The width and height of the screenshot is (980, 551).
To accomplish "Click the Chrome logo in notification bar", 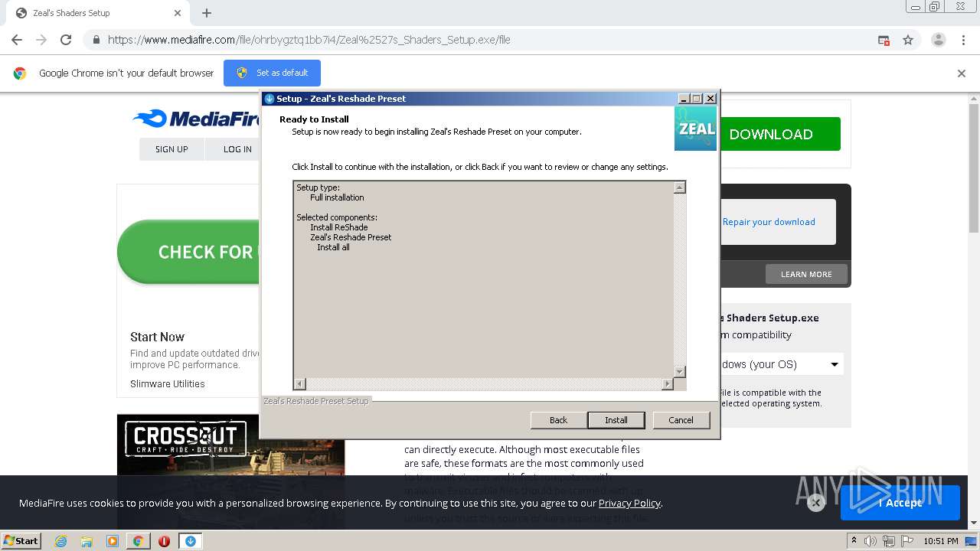I will pos(20,73).
